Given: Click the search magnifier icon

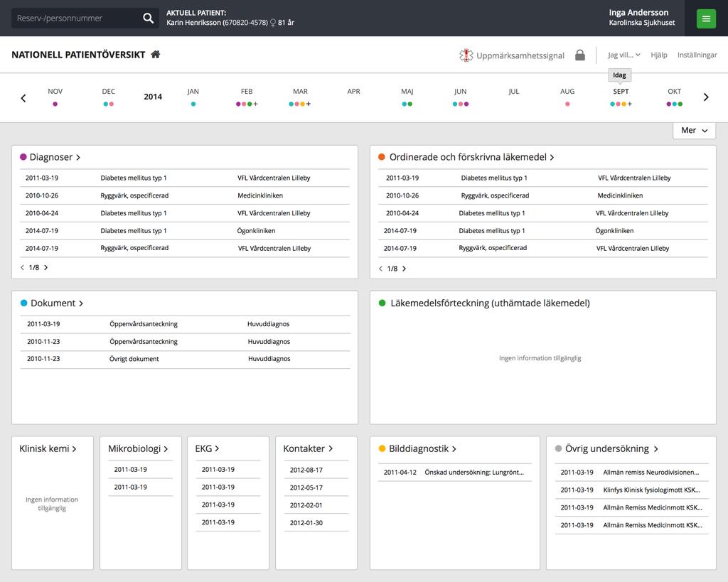Looking at the screenshot, I should (148, 18).
